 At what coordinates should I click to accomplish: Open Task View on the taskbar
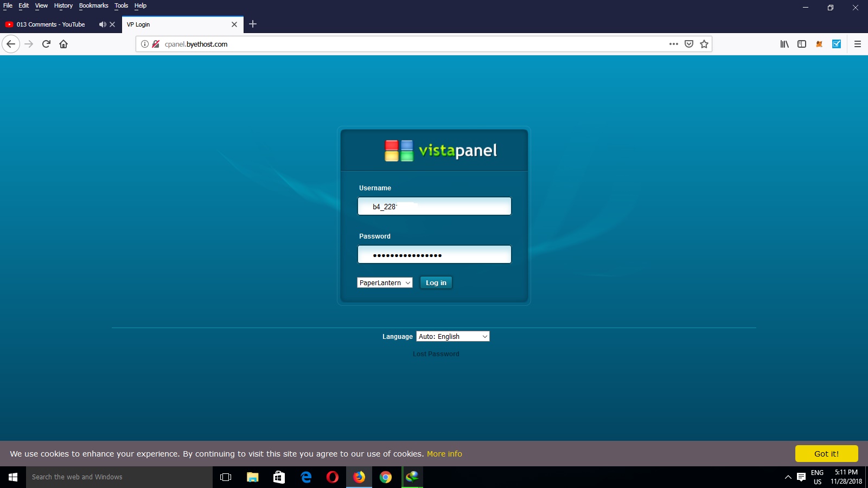pyautogui.click(x=226, y=477)
